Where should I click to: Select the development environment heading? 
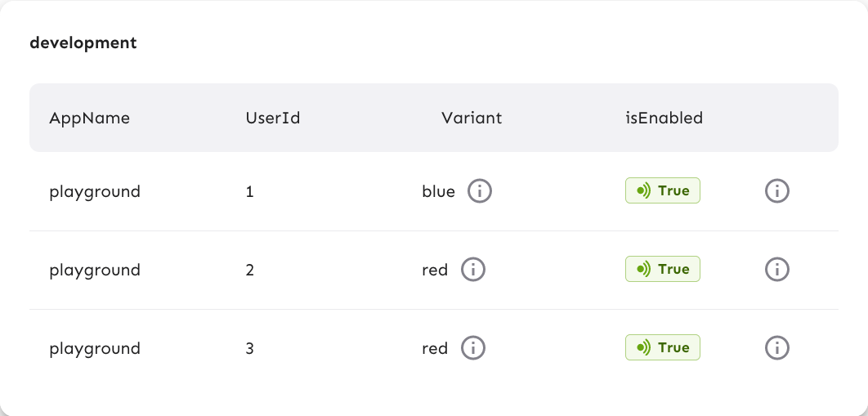(x=83, y=42)
